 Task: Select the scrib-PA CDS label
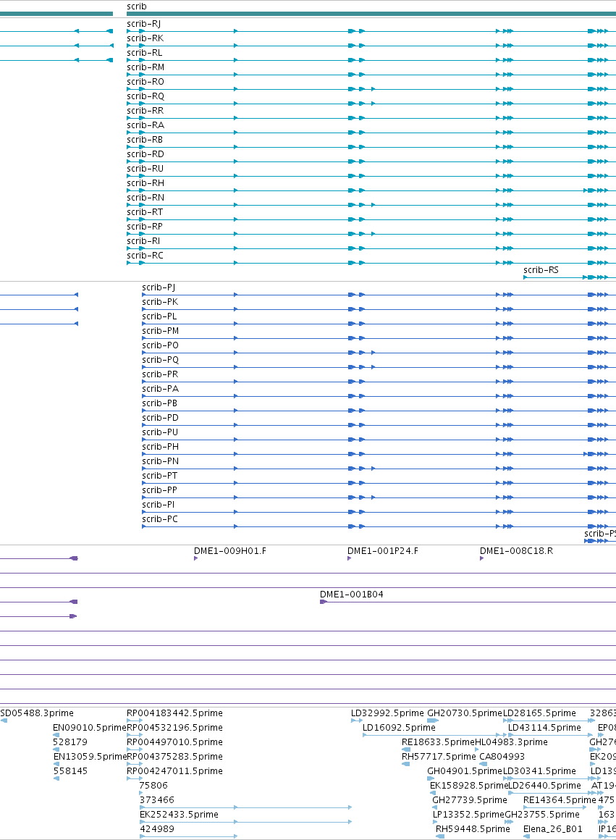tap(160, 388)
